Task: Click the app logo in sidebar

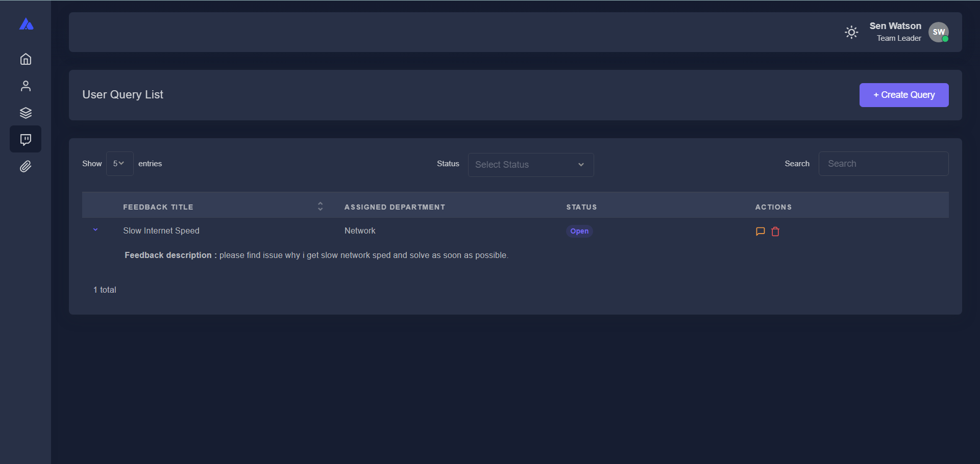Action: (x=26, y=24)
